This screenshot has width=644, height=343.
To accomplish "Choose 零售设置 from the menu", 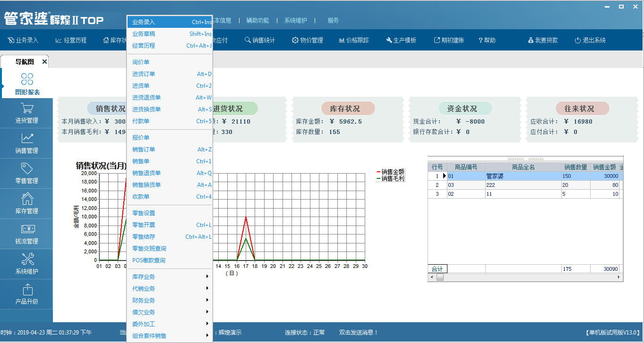I will (170, 213).
